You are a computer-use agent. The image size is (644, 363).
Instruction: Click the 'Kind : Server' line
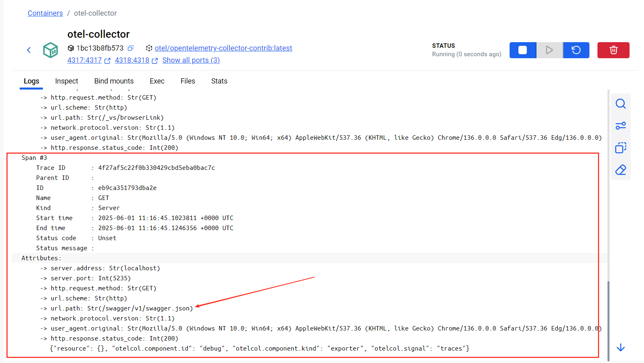[x=78, y=208]
